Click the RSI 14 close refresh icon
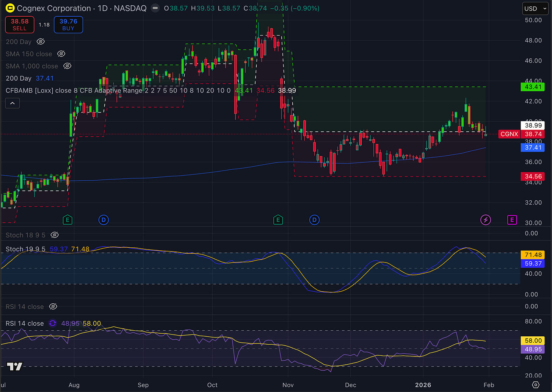The width and height of the screenshot is (552, 392). point(52,323)
